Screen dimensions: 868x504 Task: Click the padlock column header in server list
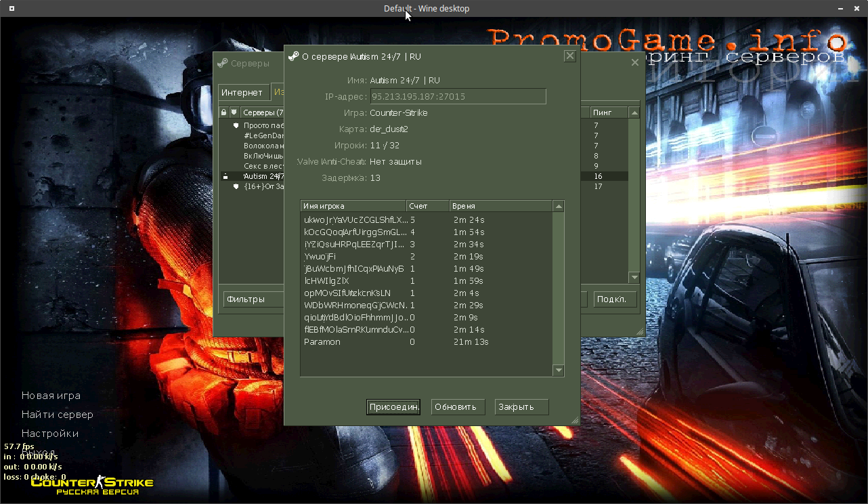[224, 112]
